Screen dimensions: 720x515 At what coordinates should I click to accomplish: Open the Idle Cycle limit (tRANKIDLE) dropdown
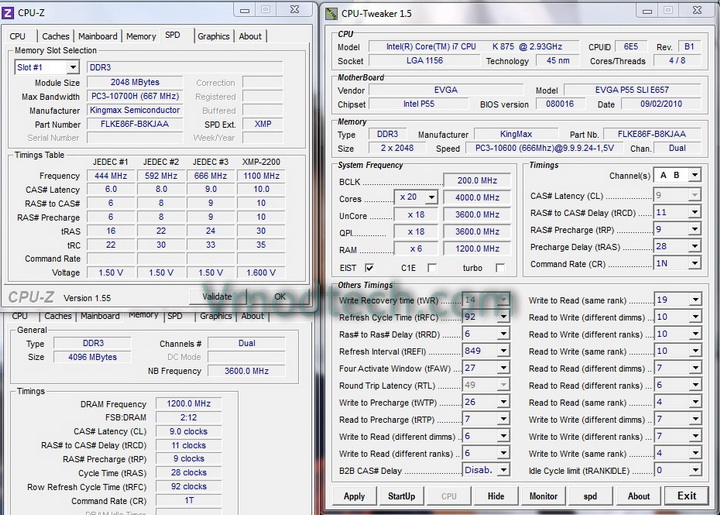coord(695,470)
